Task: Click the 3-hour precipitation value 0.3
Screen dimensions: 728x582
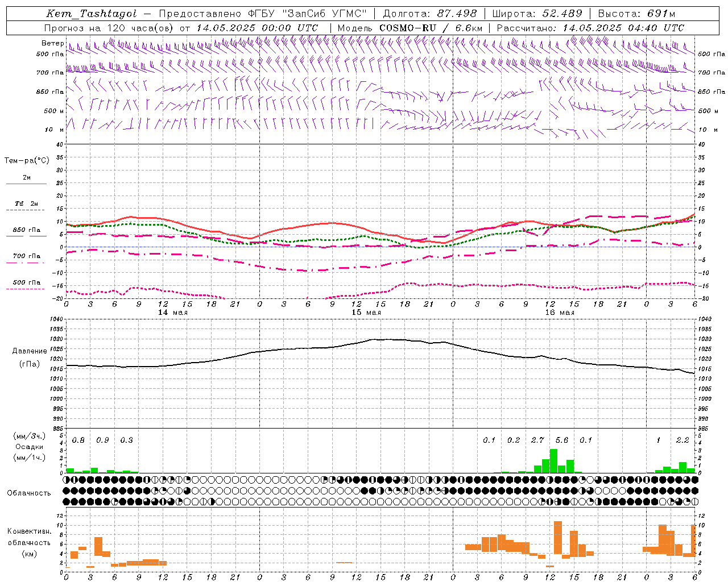Action: click(127, 440)
